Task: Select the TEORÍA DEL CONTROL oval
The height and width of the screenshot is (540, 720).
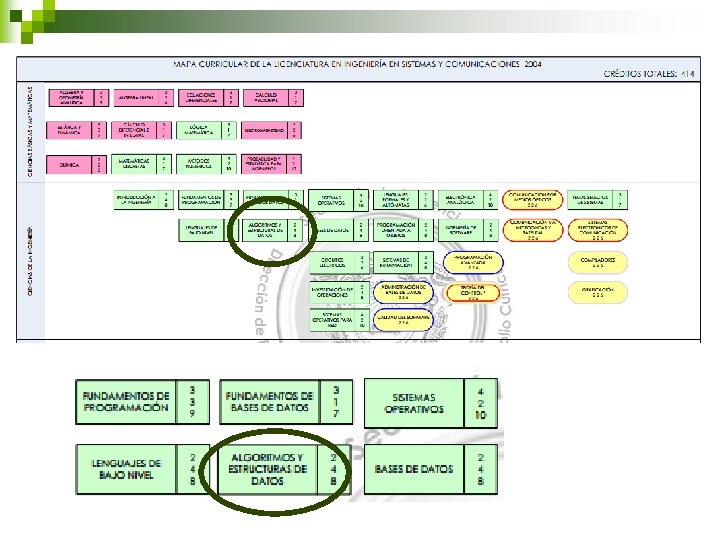Action: point(472,293)
